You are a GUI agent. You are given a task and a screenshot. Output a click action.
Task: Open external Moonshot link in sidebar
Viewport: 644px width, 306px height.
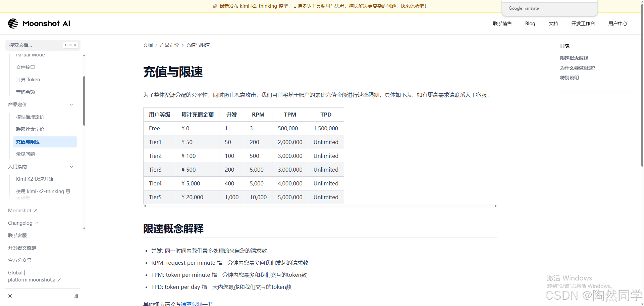[x=22, y=211]
